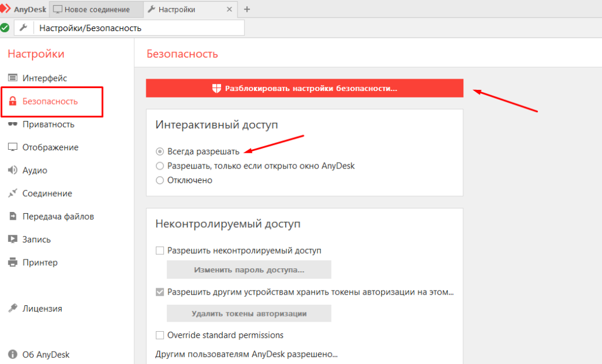
Task: Open the Интерфейс settings section
Action: [x=45, y=78]
